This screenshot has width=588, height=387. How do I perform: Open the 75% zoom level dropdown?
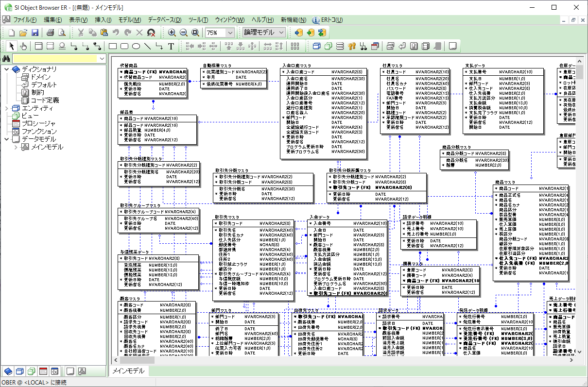[x=230, y=33]
